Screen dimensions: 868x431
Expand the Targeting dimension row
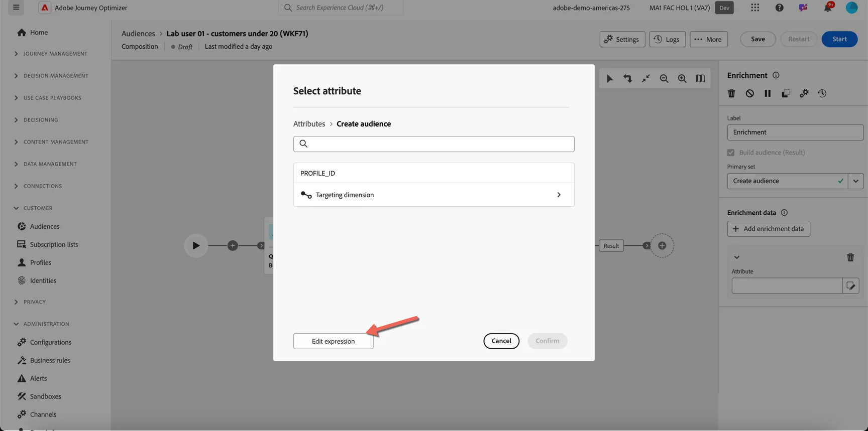433,195
